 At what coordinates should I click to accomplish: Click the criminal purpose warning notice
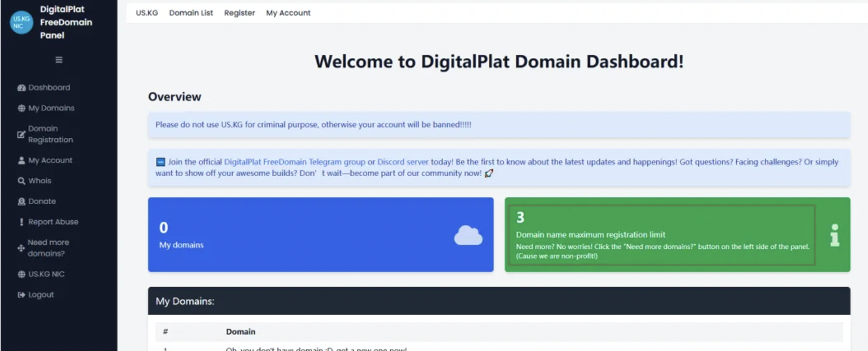click(x=499, y=125)
